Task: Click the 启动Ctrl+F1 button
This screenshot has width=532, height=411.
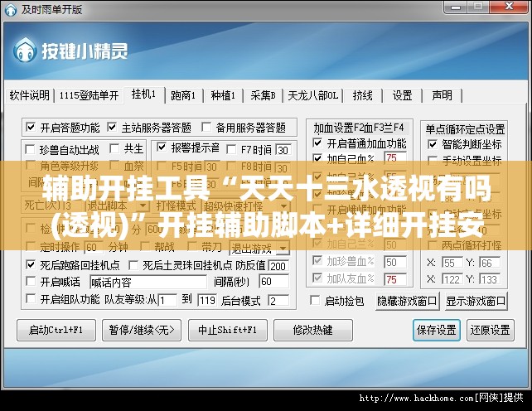Action: coord(56,330)
